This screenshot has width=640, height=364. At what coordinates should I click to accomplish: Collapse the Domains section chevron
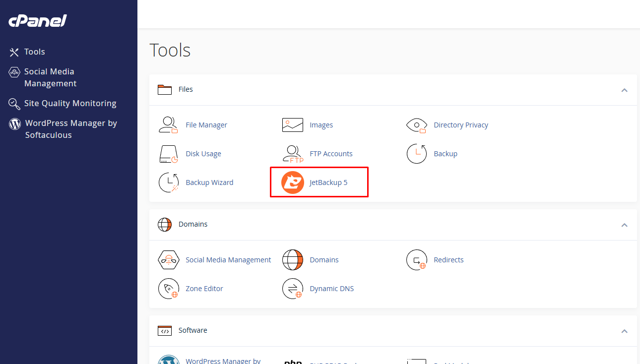click(x=624, y=225)
